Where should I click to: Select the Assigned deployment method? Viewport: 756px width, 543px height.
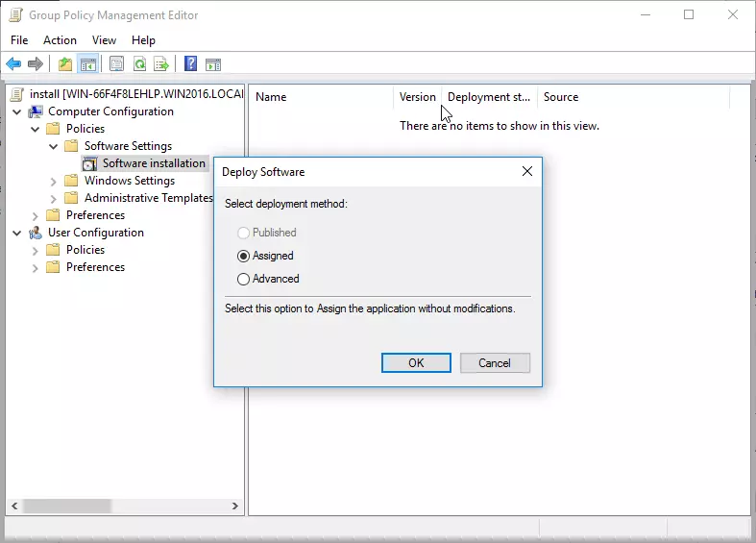[243, 256]
